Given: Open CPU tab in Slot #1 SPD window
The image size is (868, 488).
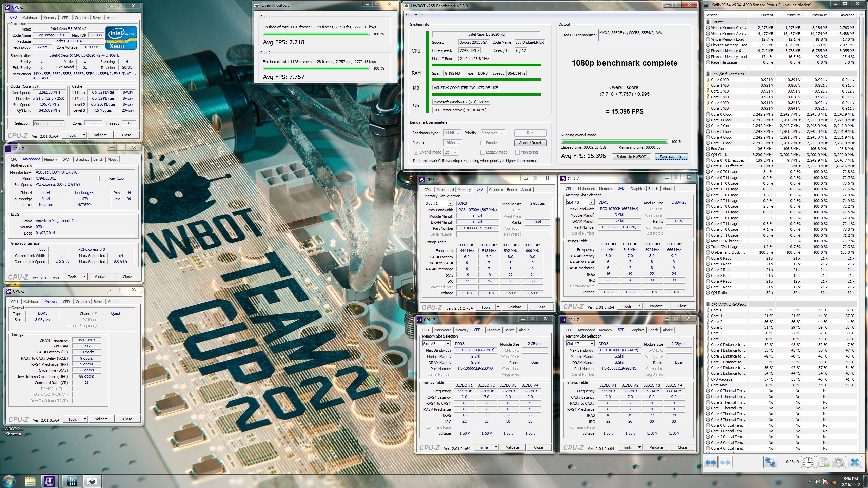Looking at the screenshot, I should pos(428,190).
